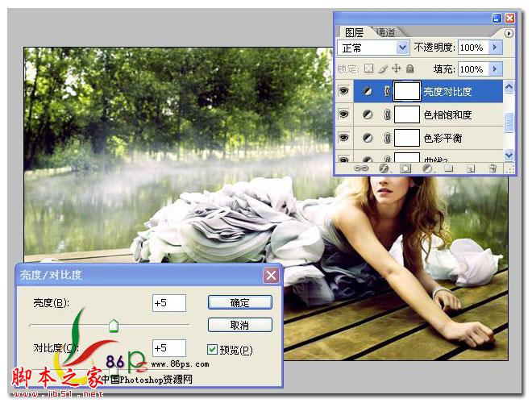
Task: Confirm with the 确定 button
Action: coord(240,302)
